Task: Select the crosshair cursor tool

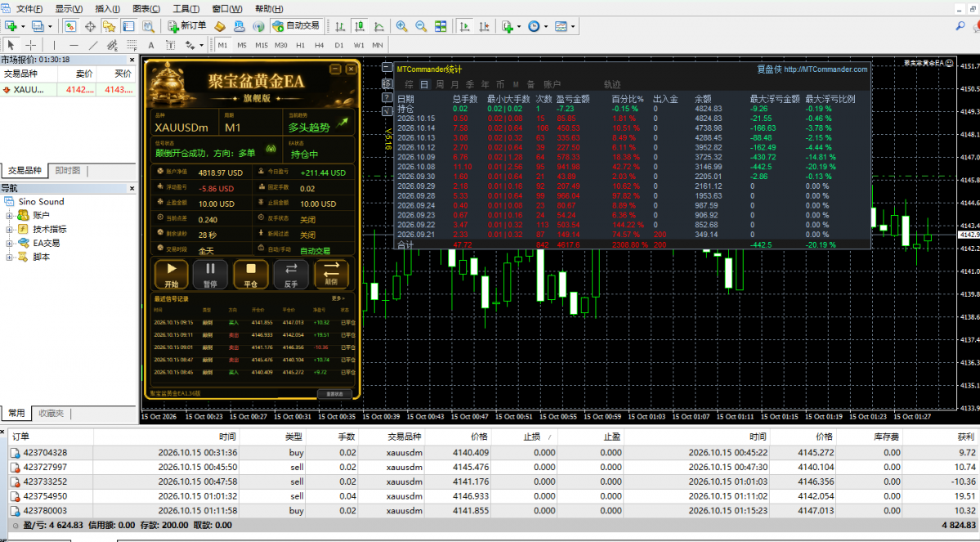Action: click(x=30, y=45)
